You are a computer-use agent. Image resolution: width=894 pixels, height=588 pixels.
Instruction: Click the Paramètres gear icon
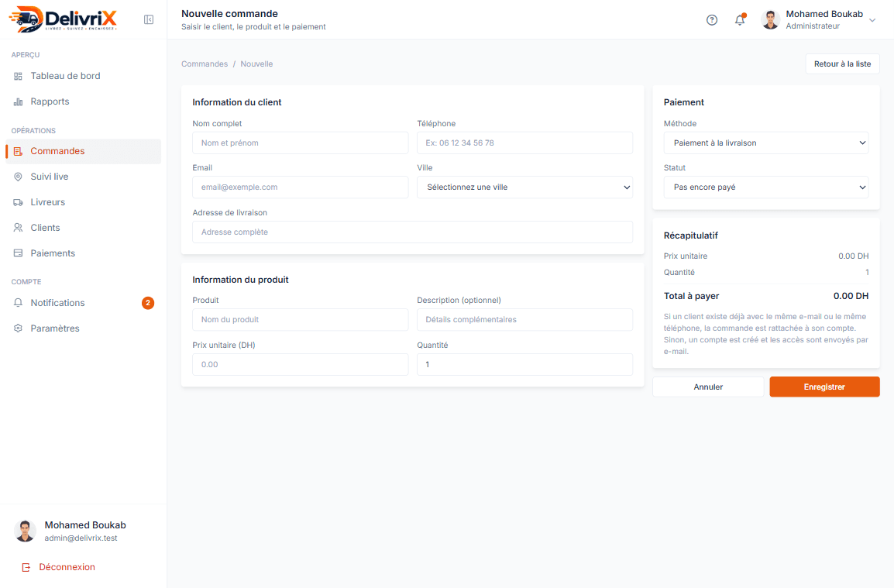[19, 328]
